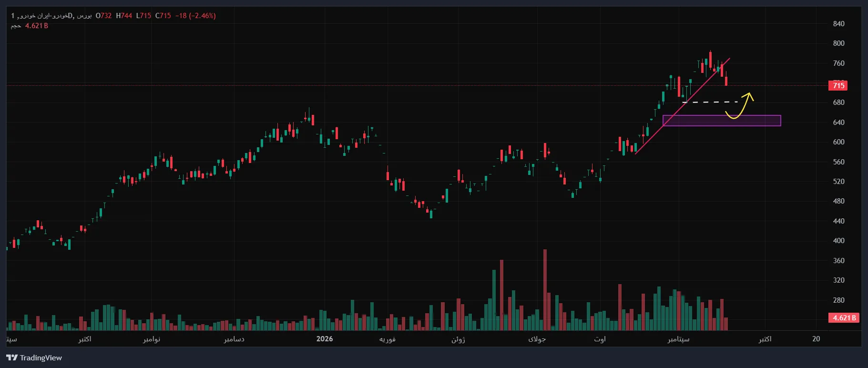Click the فوریه label on the time axis

click(x=387, y=339)
